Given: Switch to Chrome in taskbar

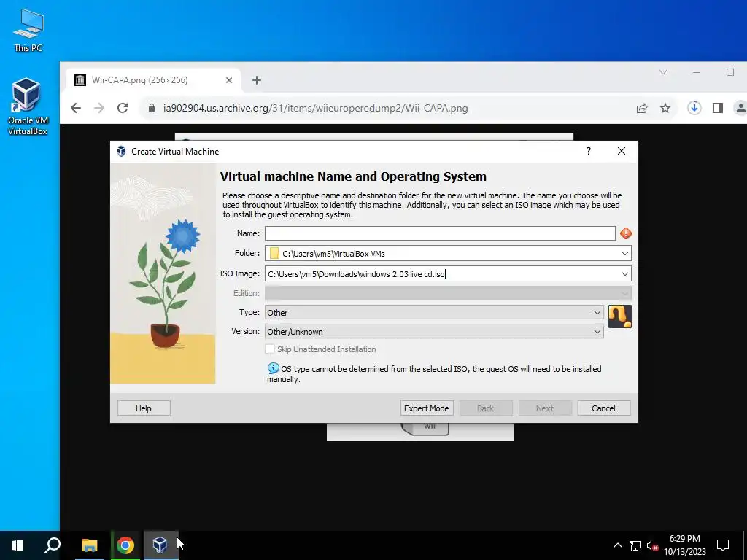Looking at the screenshot, I should pyautogui.click(x=125, y=545).
